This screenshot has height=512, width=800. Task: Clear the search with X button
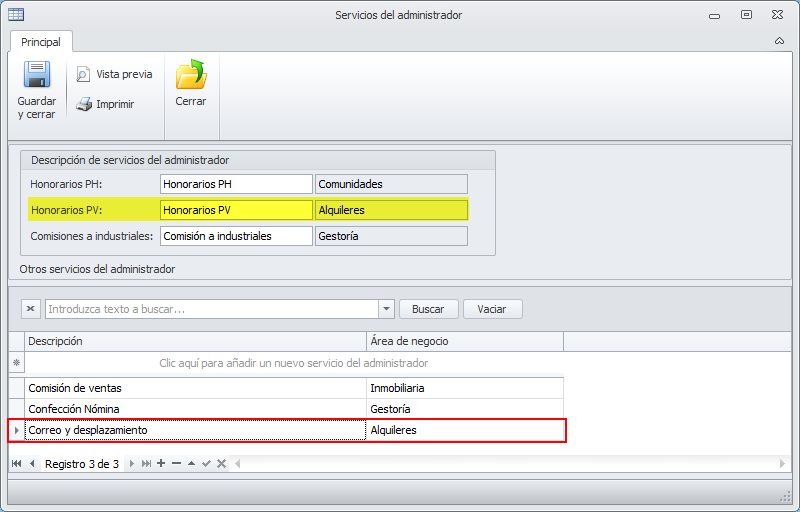31,309
